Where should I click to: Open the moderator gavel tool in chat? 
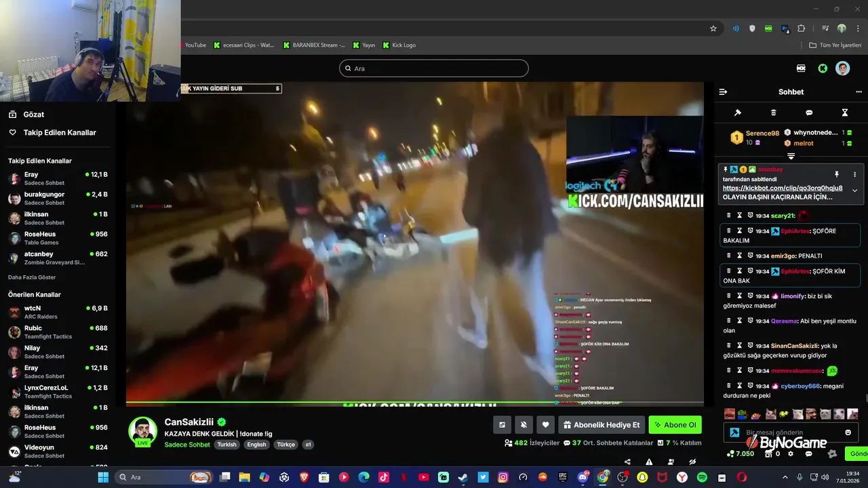coord(738,113)
